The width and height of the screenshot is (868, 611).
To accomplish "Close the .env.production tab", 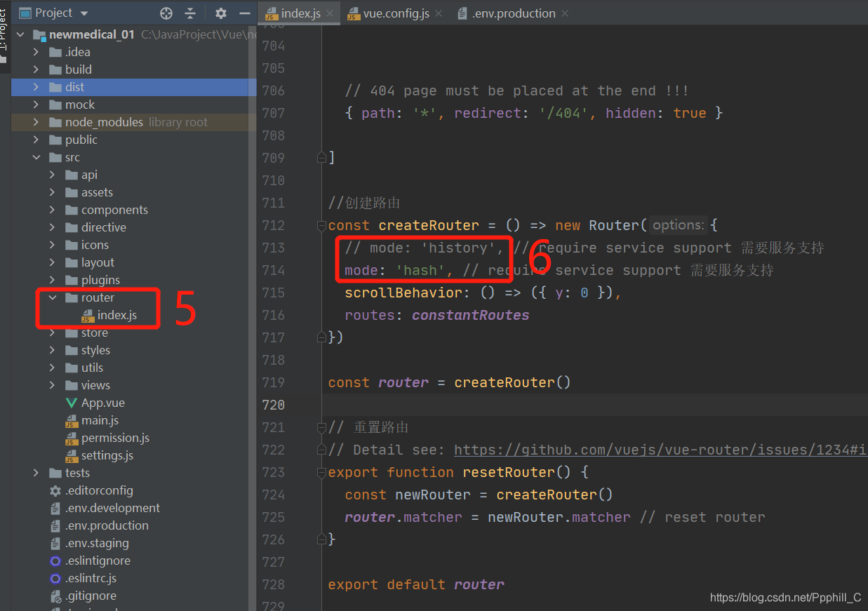I will coord(565,13).
